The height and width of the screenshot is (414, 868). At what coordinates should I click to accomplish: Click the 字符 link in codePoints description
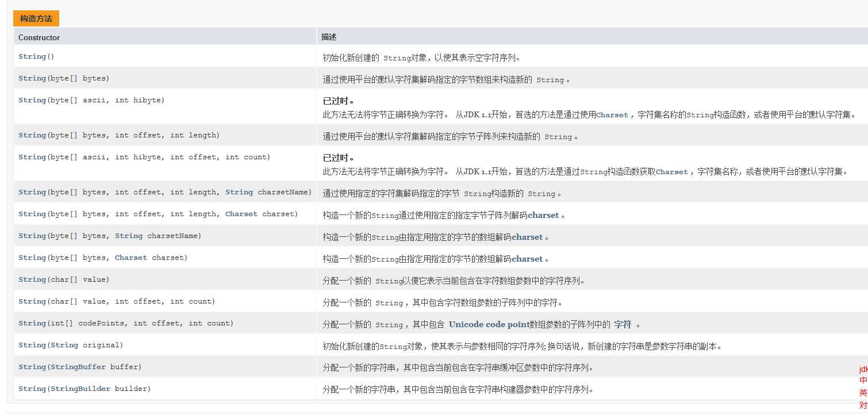click(623, 324)
